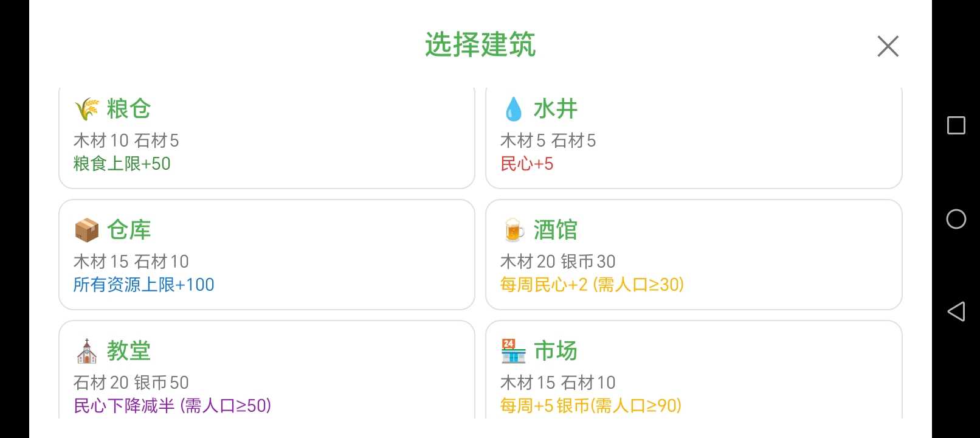Select the 酒馆 building title
Viewport: 980px width, 438px height.
pos(555,230)
